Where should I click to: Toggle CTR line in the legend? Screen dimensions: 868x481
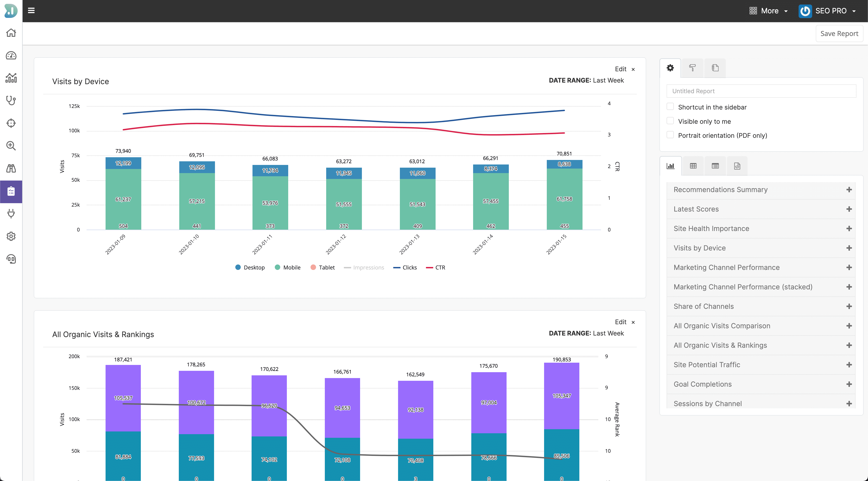coord(436,267)
